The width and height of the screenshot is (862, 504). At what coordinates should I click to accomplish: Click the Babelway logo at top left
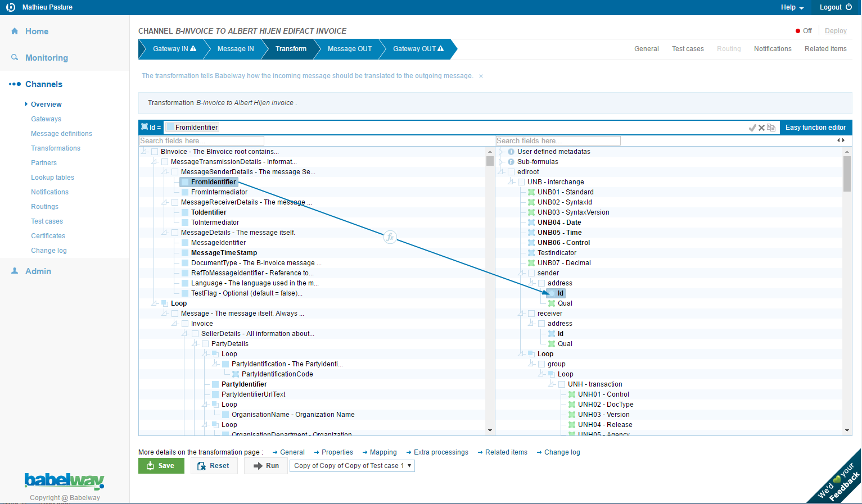coord(10,7)
